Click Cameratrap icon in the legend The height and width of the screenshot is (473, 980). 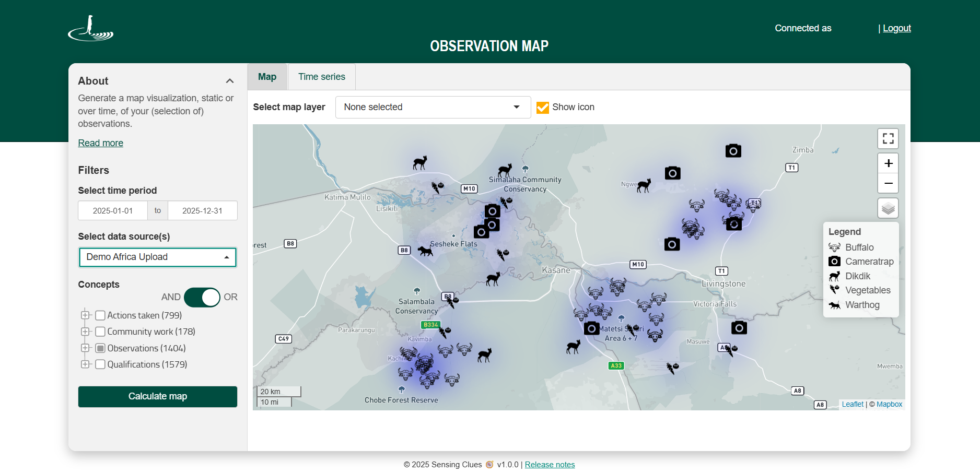834,262
